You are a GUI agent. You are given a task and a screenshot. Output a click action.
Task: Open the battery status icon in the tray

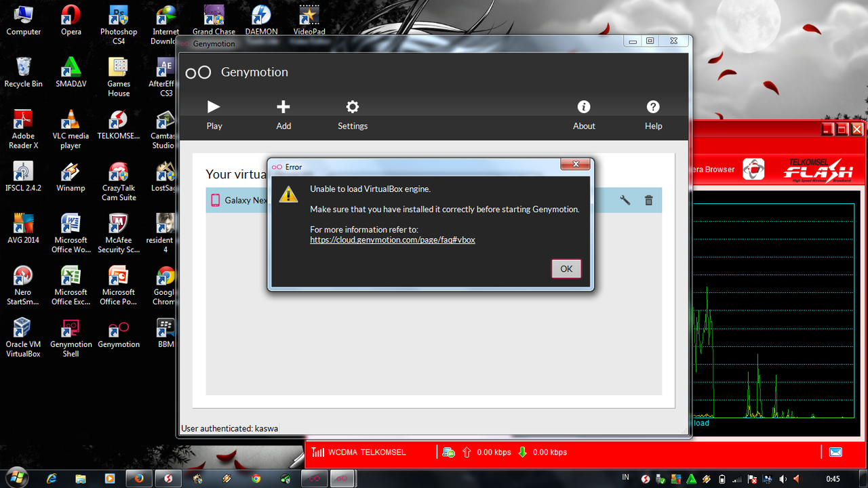[x=722, y=479]
